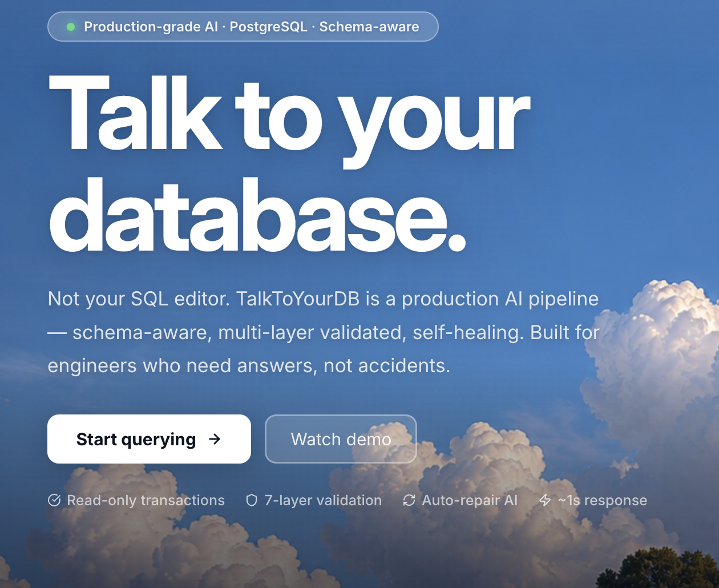Image resolution: width=719 pixels, height=588 pixels.
Task: Click the check-circle icon beside Read-only transactions
Action: [x=54, y=501]
